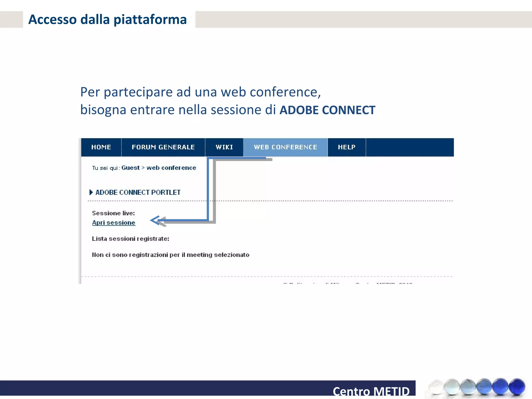Open the HOME tab
The height and width of the screenshot is (399, 532).
click(x=101, y=147)
